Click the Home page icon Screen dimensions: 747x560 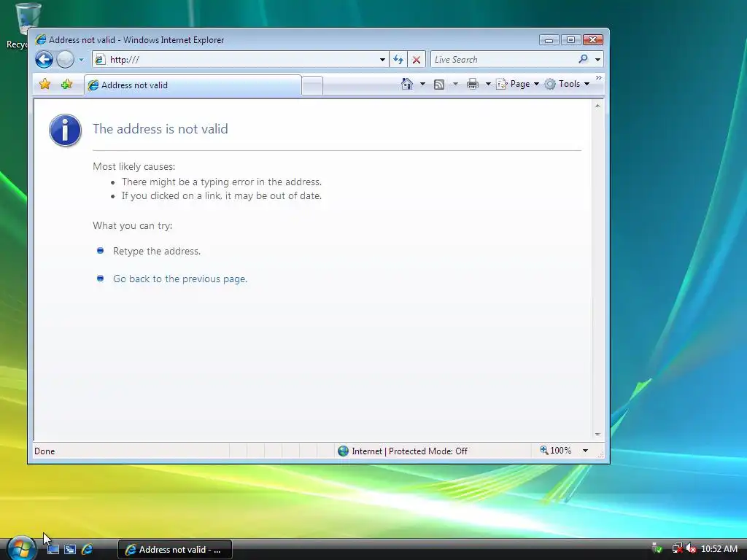[407, 84]
